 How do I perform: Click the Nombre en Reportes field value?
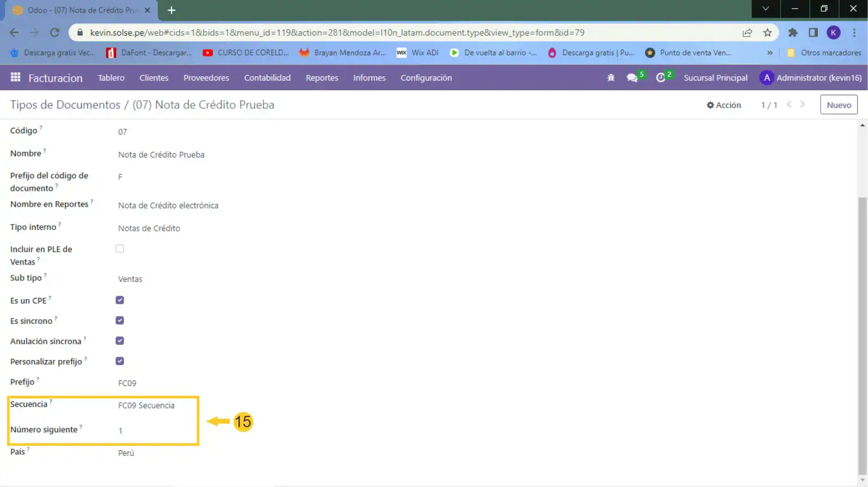[x=168, y=205]
